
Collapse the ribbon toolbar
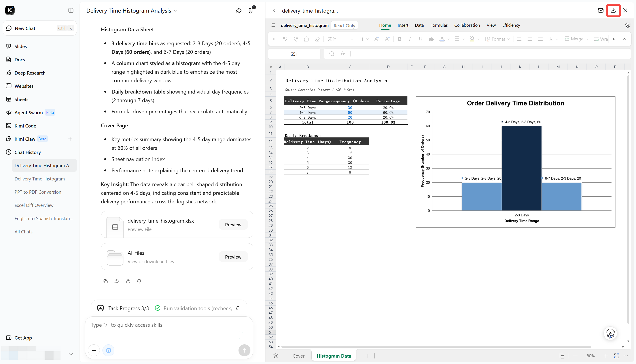[624, 39]
